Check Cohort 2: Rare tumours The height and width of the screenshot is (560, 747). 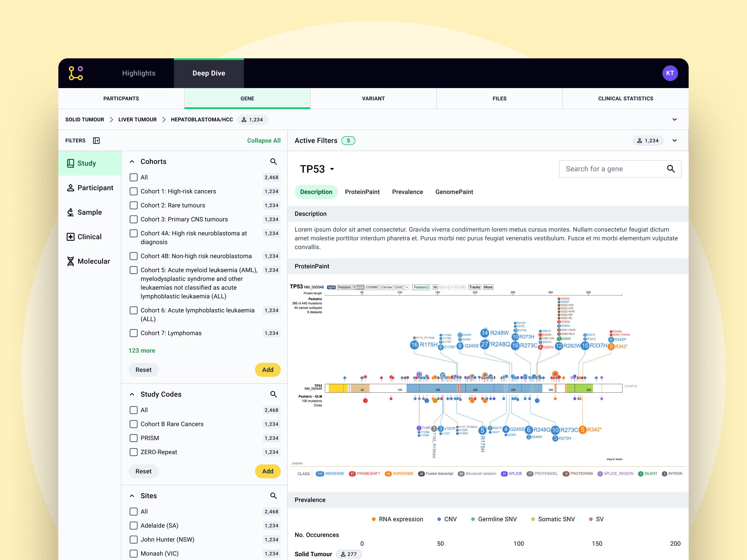134,206
